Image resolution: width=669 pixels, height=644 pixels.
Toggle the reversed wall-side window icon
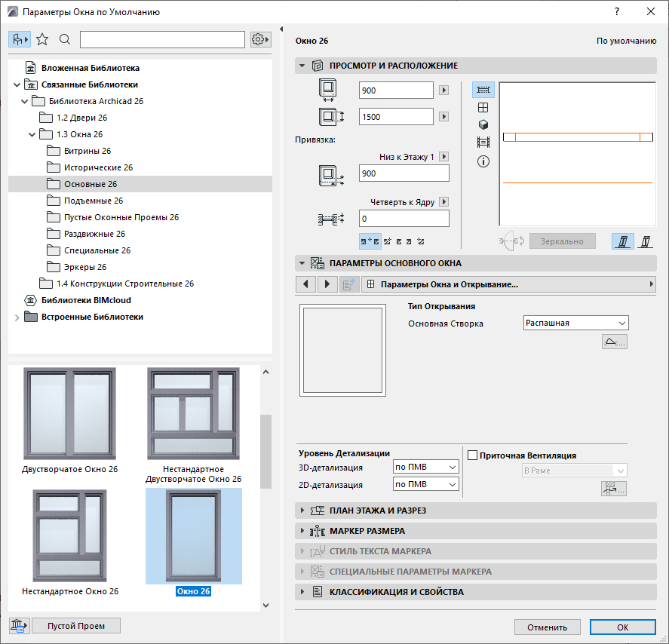(x=645, y=241)
